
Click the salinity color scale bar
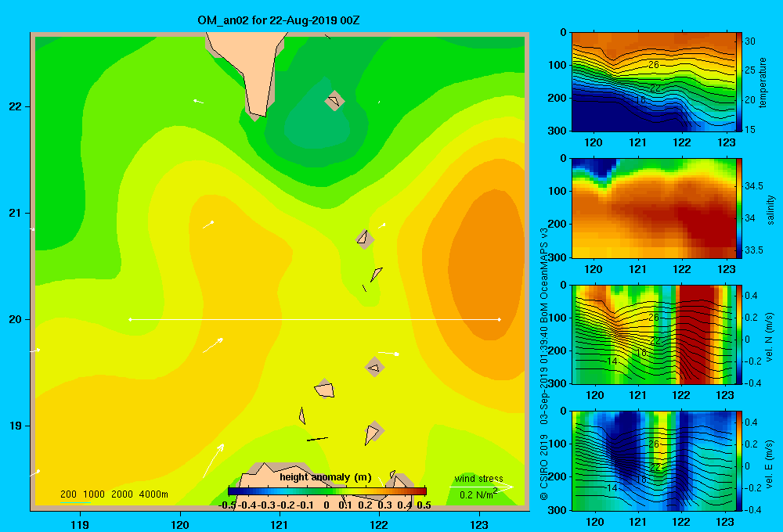739,208
